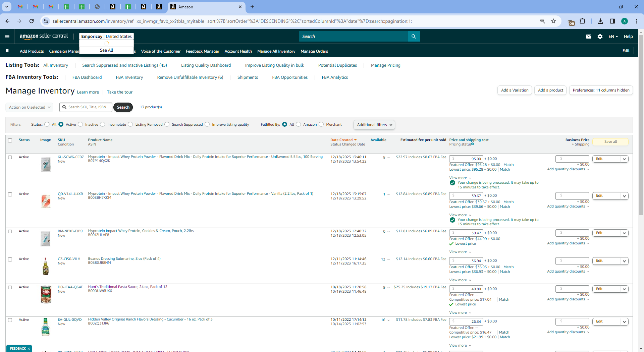
Task: Select the Incomplete status radio button
Action: click(x=103, y=124)
